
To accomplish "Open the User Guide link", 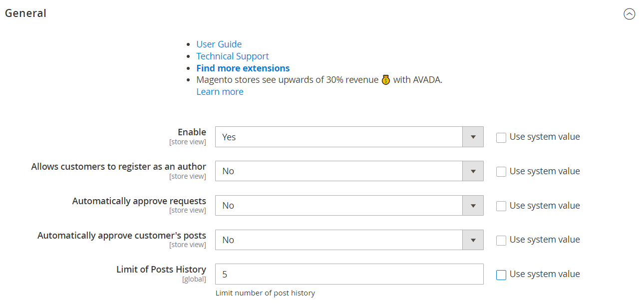I will (x=219, y=44).
